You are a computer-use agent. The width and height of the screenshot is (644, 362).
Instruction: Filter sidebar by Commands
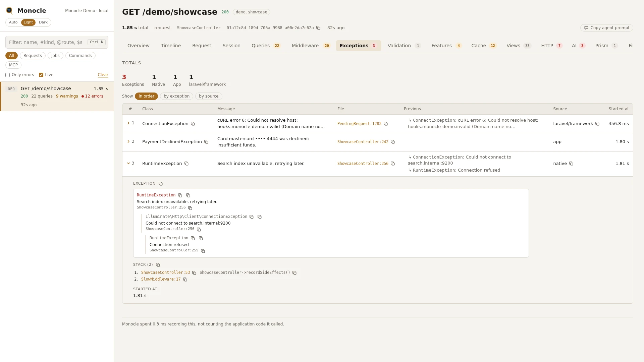pyautogui.click(x=80, y=56)
